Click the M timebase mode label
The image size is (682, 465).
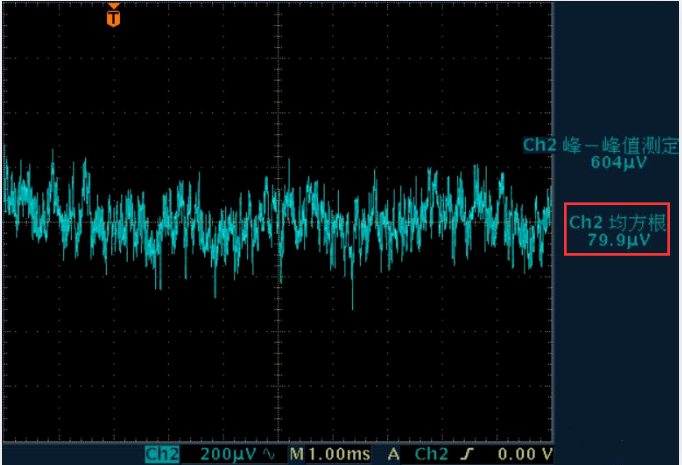coord(297,455)
